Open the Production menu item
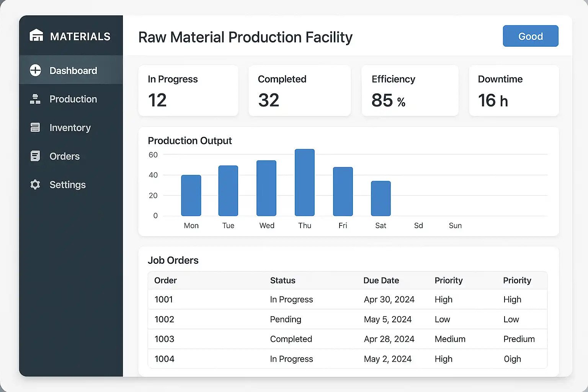 pos(73,99)
